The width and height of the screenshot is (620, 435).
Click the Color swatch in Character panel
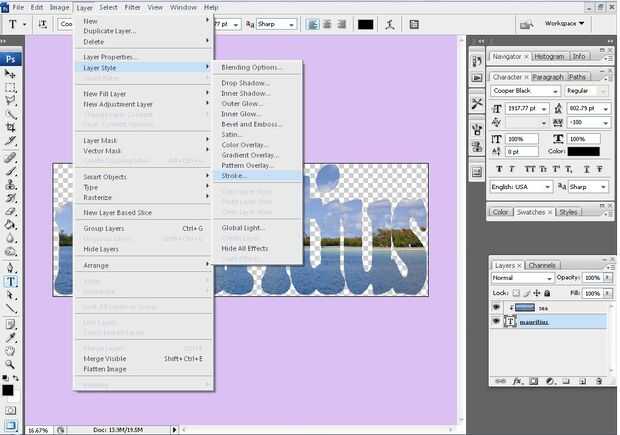tap(584, 151)
